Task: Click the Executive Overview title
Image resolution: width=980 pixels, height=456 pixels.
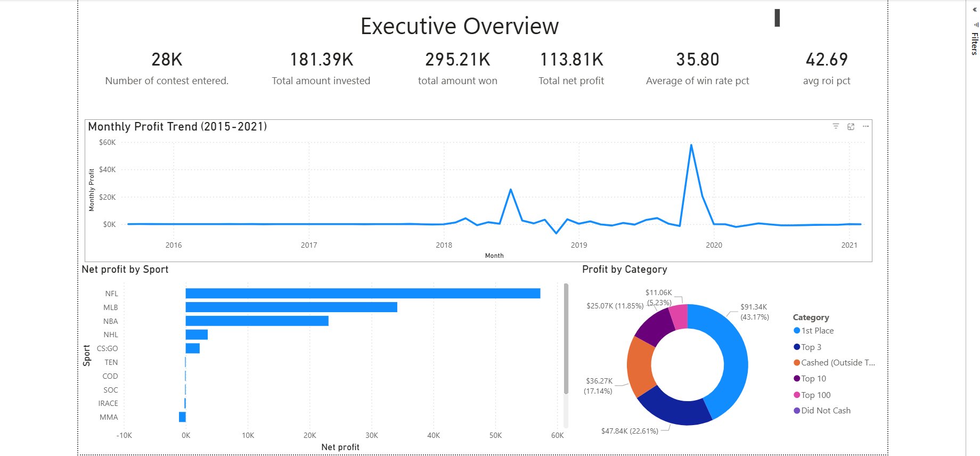Action: (x=459, y=26)
